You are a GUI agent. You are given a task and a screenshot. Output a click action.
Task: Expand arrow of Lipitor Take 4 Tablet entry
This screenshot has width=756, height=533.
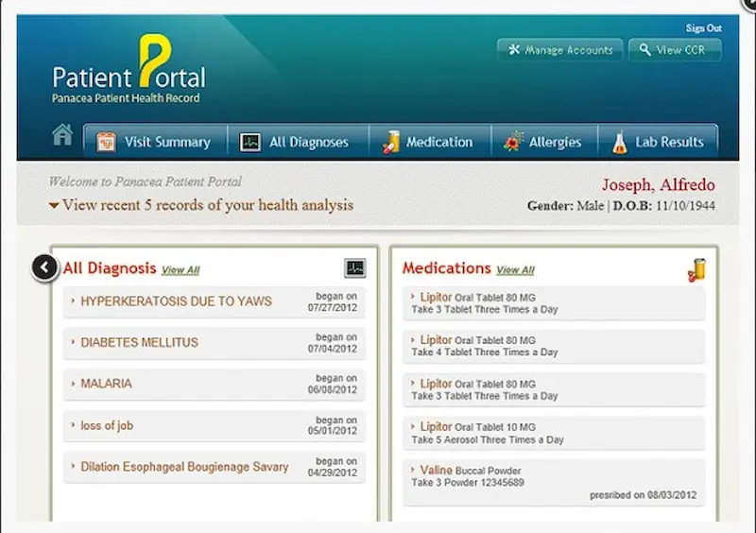[413, 339]
